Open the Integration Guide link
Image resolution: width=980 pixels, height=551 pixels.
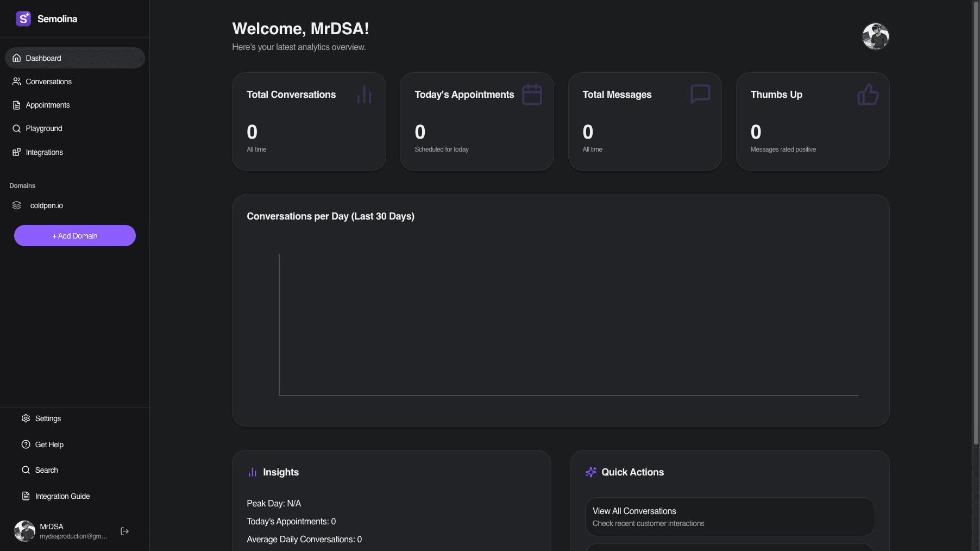pos(62,496)
